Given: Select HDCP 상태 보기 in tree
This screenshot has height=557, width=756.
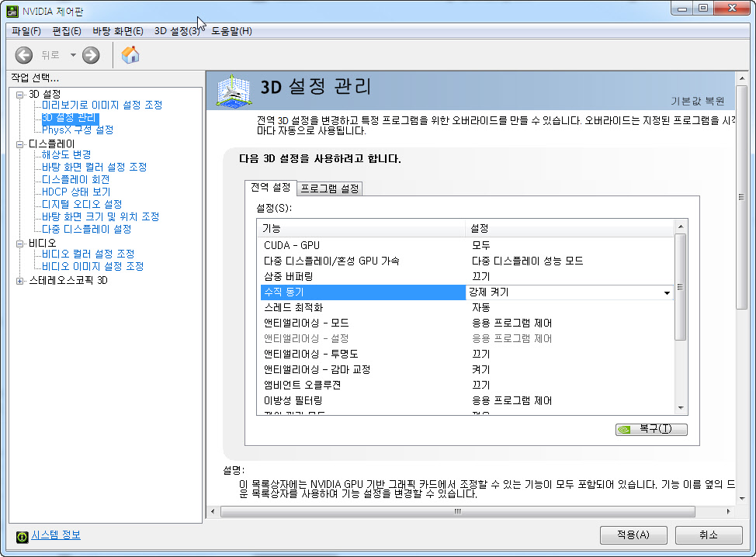Looking at the screenshot, I should point(76,192).
